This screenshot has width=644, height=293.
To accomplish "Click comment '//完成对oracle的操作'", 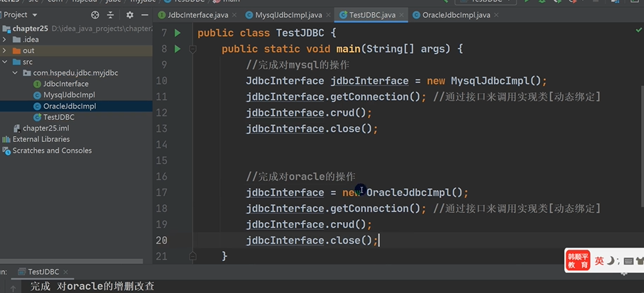I will point(300,177).
